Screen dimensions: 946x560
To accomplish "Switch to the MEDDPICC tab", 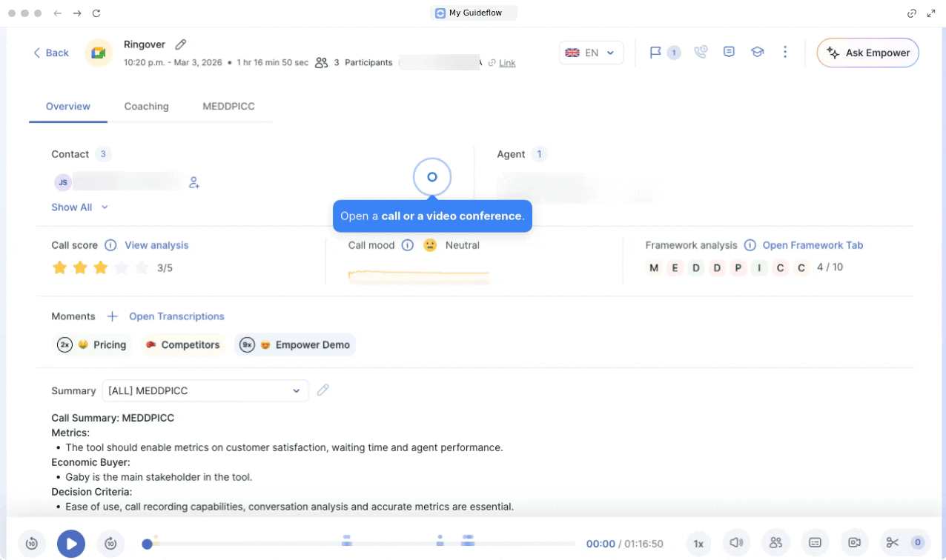I will click(x=228, y=107).
